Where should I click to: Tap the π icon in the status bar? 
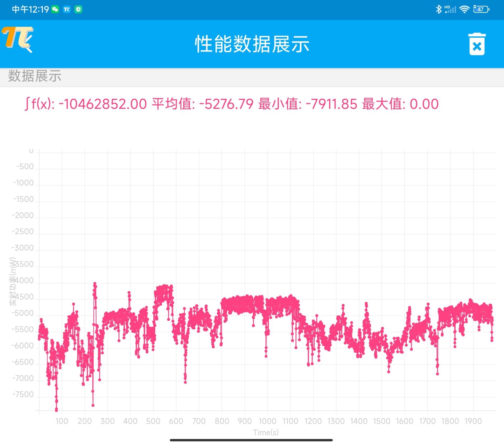click(67, 9)
